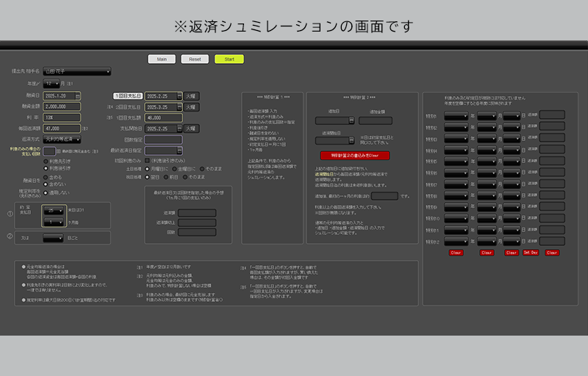Select 翌日 radio for 祝日処理
588x376 pixels.
[147, 177]
